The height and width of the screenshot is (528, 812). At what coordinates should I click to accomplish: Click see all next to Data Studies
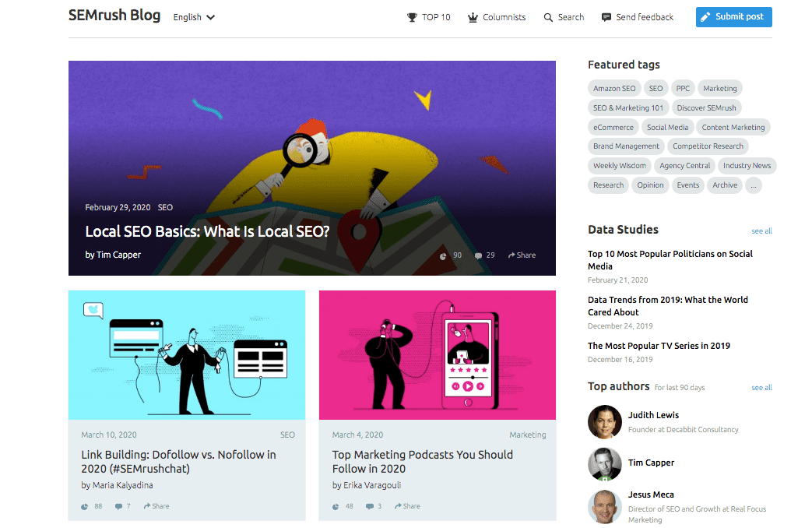coord(761,231)
